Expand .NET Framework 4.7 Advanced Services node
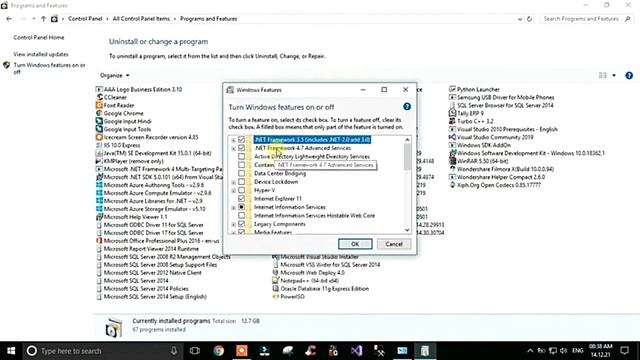The image size is (640, 360). point(233,148)
